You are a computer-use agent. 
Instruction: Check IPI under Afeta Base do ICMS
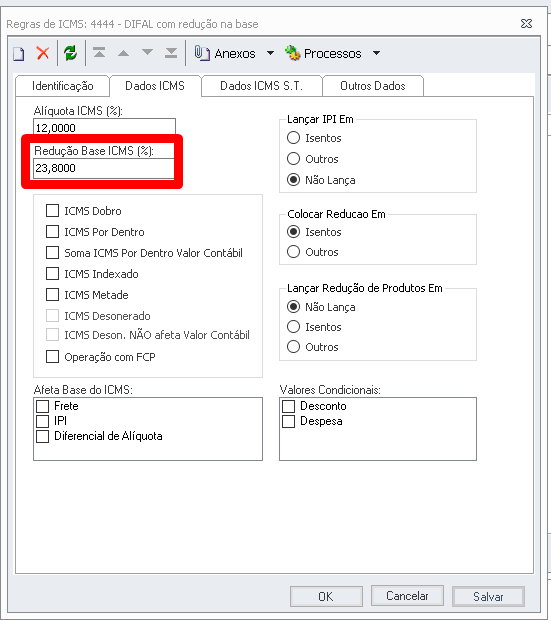42,421
